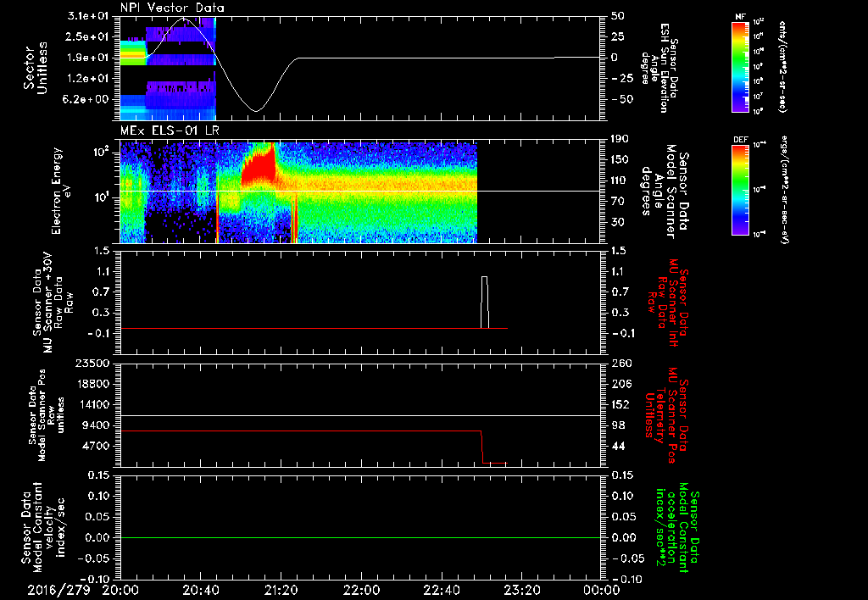Click the '21:20' time axis label
Screen dimensions: 868x600
[x=281, y=590]
